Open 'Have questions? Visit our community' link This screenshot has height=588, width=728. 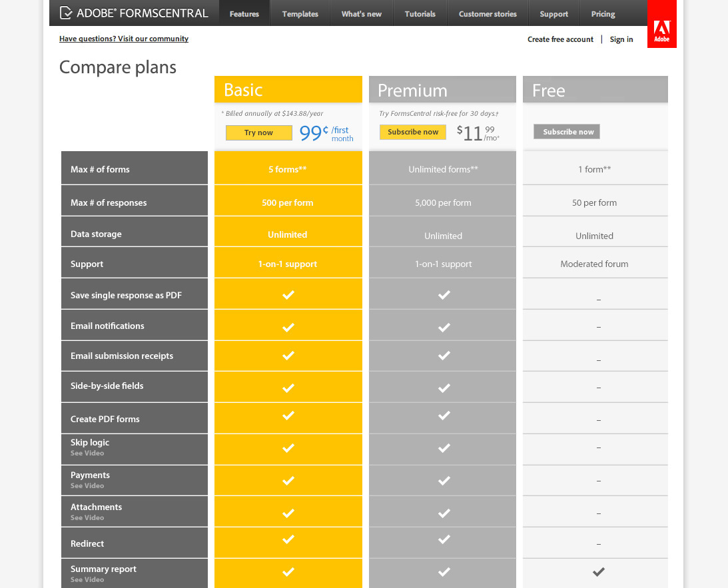124,39
